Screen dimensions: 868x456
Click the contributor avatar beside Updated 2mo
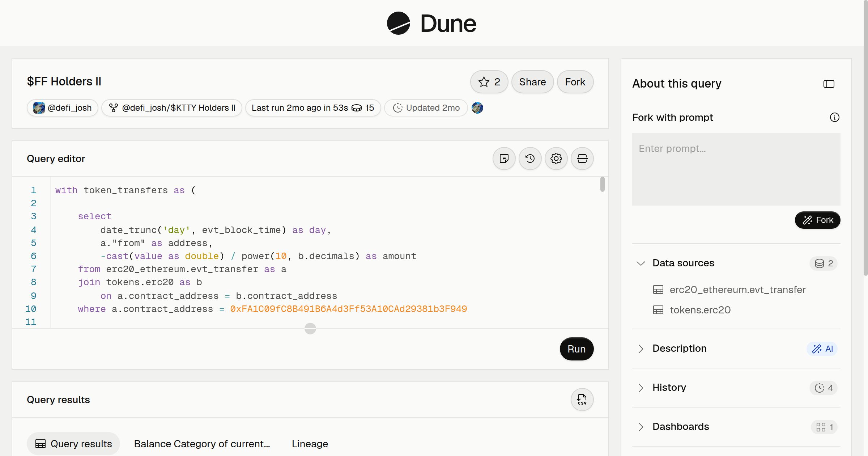pos(477,108)
